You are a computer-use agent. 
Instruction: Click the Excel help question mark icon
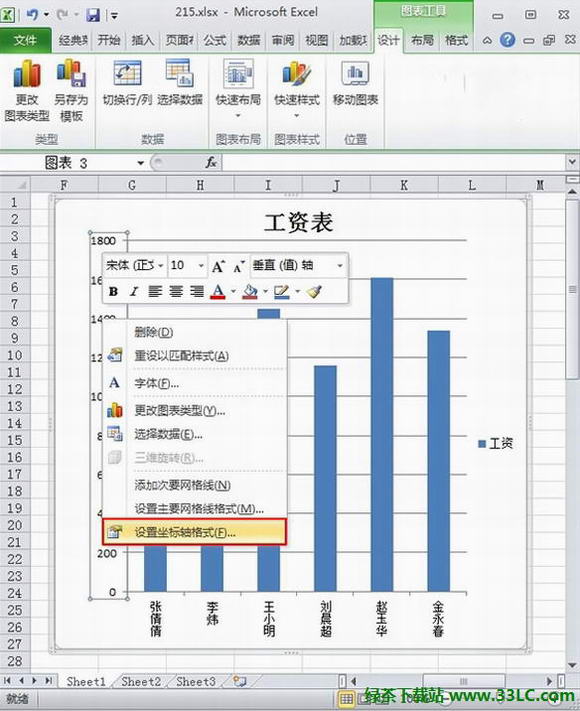click(507, 40)
